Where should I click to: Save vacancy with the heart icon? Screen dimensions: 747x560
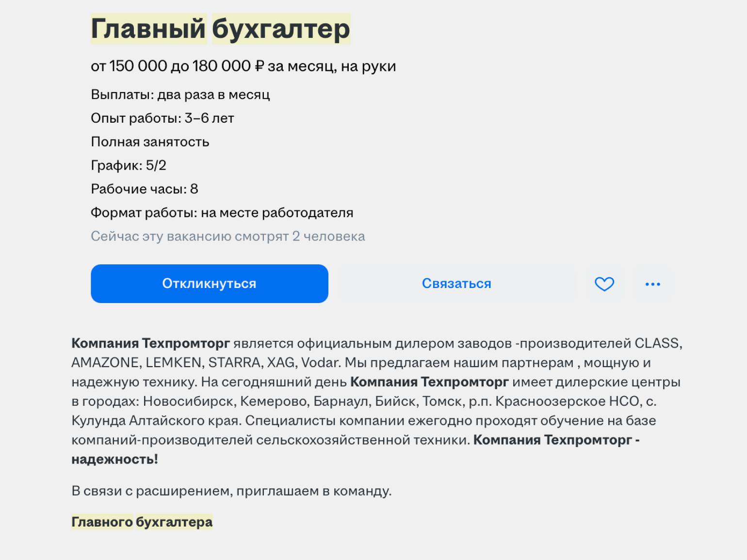click(604, 284)
